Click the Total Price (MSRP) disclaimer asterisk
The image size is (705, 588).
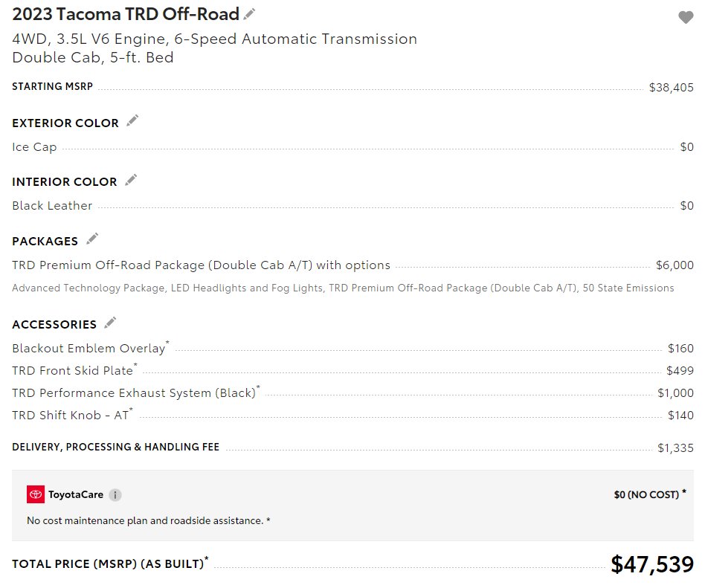point(207,559)
